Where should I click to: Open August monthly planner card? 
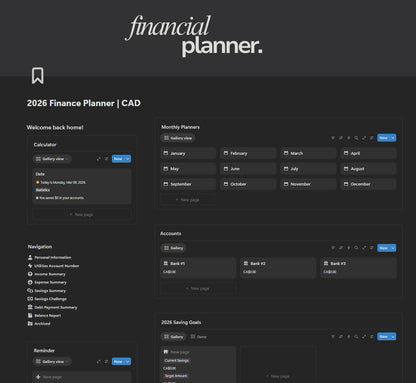tap(368, 169)
